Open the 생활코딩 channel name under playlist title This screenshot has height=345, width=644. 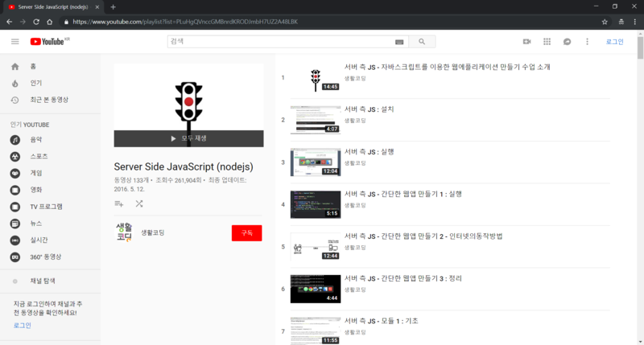click(x=153, y=232)
